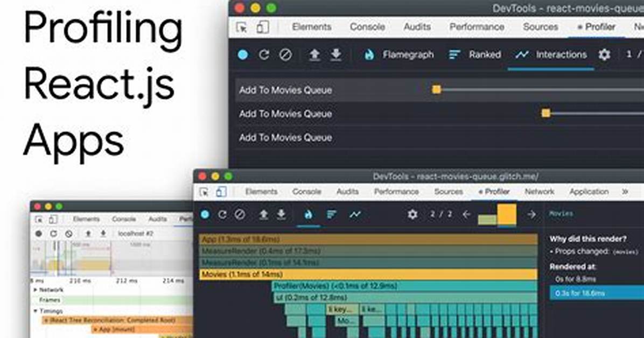The width and height of the screenshot is (644, 338).
Task: Click blue record button in middle DevTools window
Action: [205, 214]
